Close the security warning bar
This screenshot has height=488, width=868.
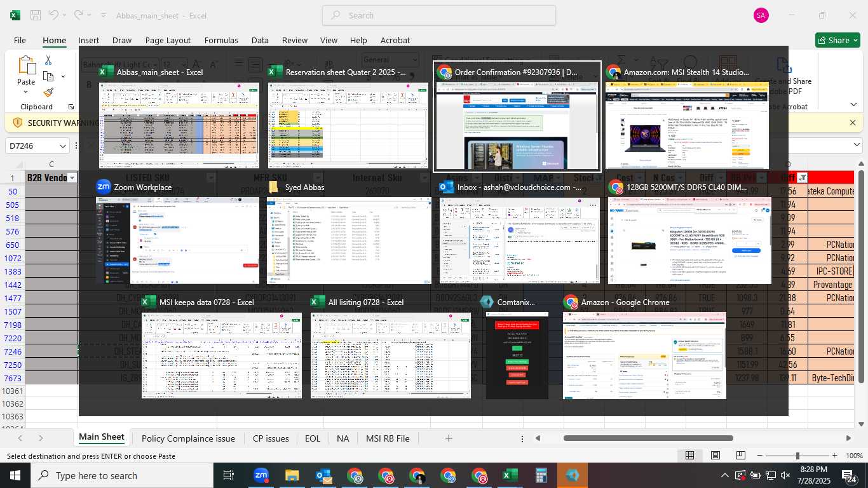[x=853, y=123]
